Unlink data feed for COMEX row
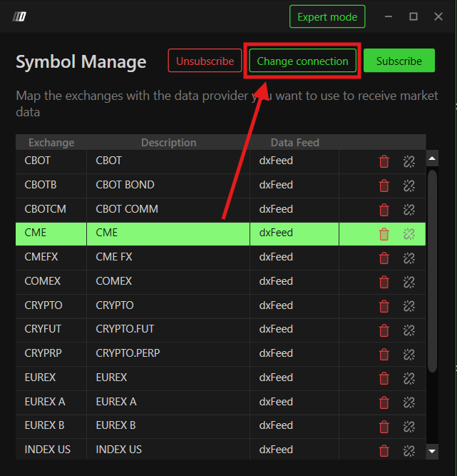Image resolution: width=457 pixels, height=476 pixels. [x=409, y=283]
